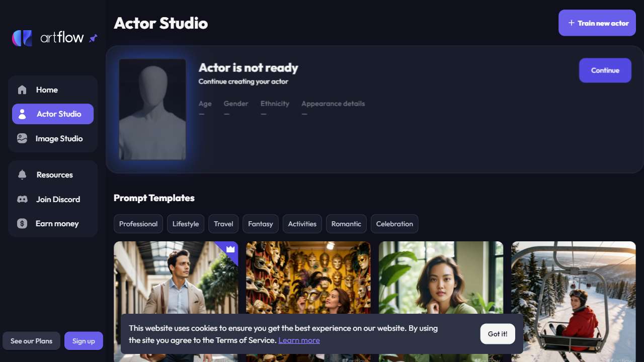Screen dimensions: 644x362
Task: Click the artflow logo icon
Action: pyautogui.click(x=22, y=38)
